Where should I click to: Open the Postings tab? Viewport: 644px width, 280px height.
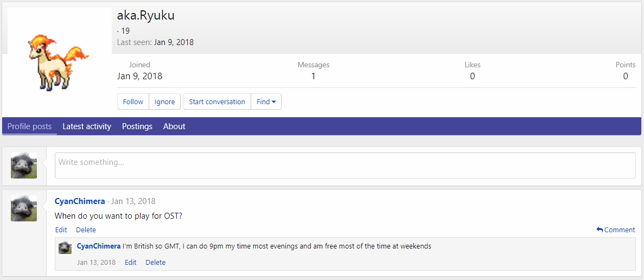click(137, 126)
